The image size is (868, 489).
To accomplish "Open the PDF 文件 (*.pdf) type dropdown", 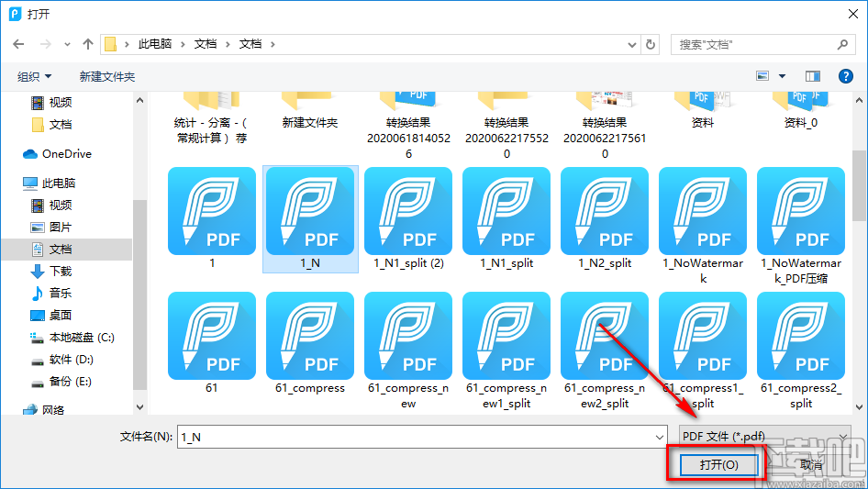I will [765, 437].
